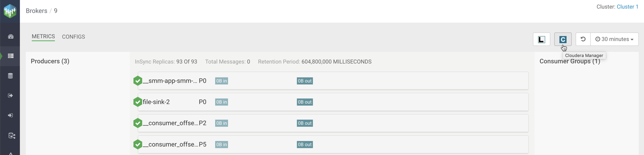Select the Brokers sidebar icon
This screenshot has height=155, width=644.
pos(11,56)
